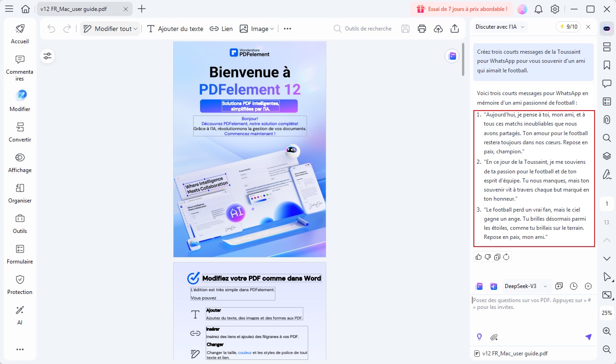
Task: Go to the next page chevron
Action: (x=606, y=258)
